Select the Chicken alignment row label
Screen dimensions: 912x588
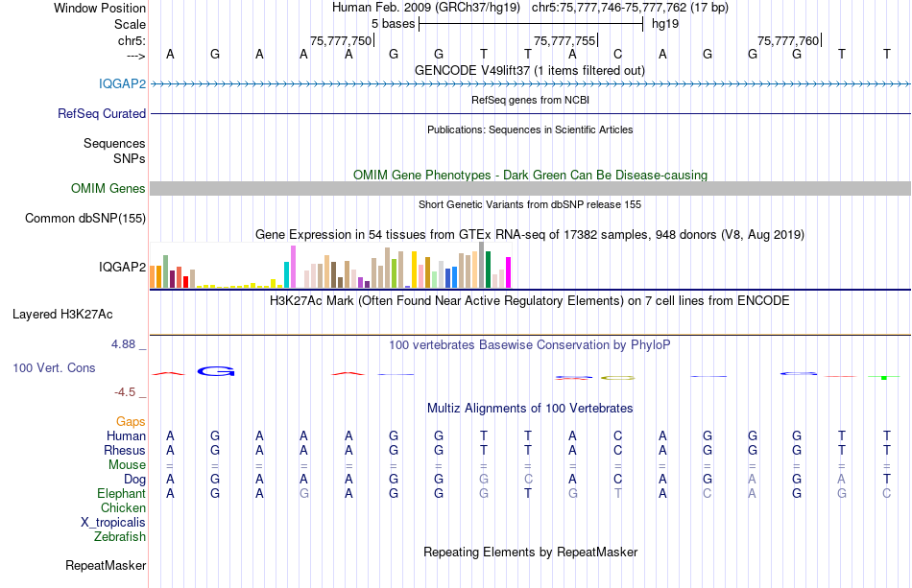[123, 507]
